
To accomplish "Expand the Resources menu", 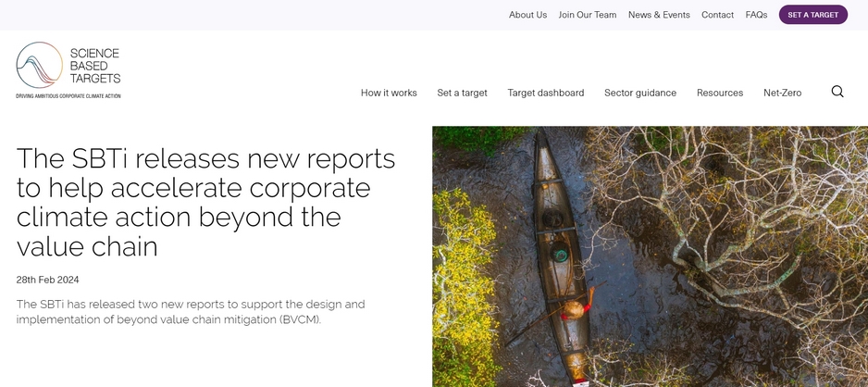I will pos(719,93).
